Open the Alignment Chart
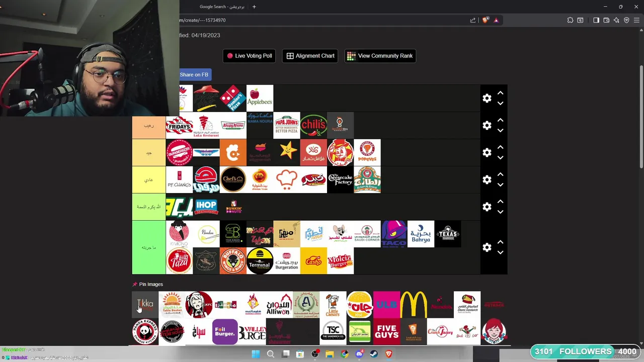This screenshot has width=644, height=362. (x=310, y=56)
